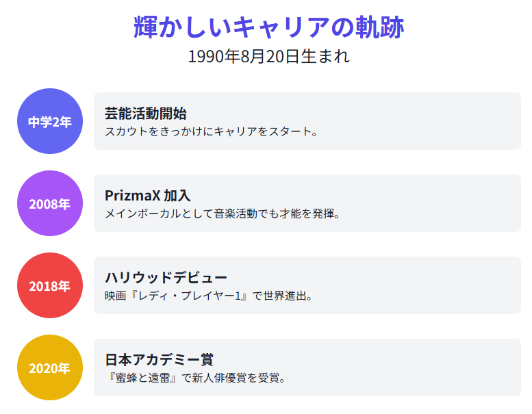Select the yellow 2020年 circle badge
The height and width of the screenshot is (414, 532).
tap(50, 367)
